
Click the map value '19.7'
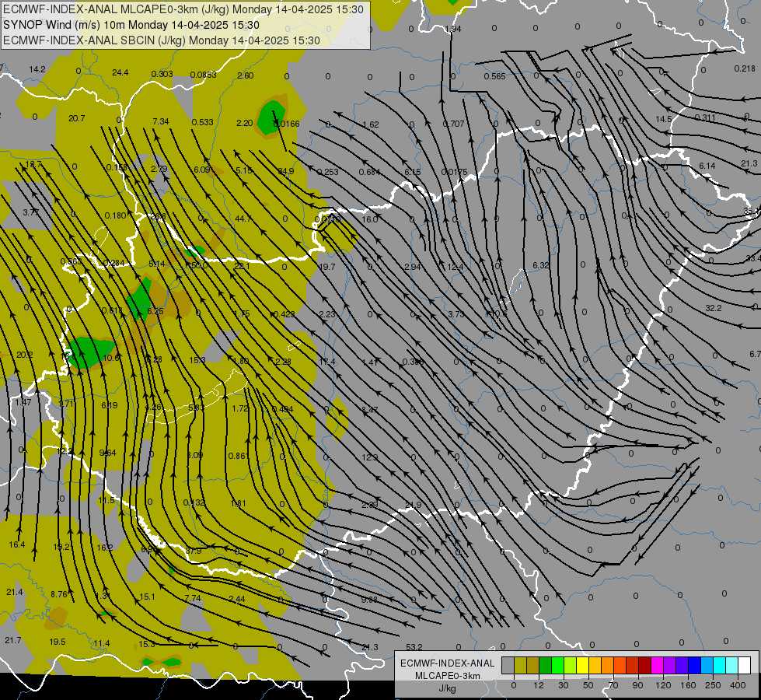327,267
